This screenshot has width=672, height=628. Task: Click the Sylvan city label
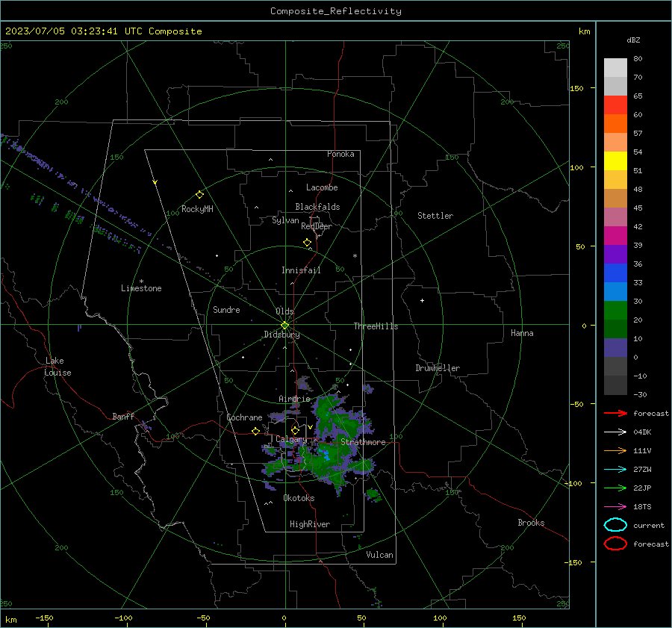tap(285, 220)
